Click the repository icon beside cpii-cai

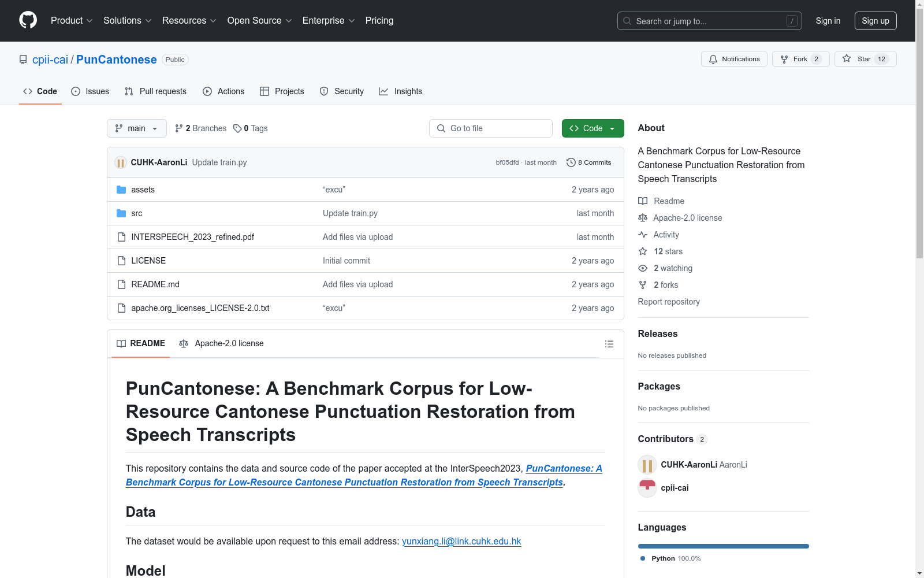coord(23,60)
